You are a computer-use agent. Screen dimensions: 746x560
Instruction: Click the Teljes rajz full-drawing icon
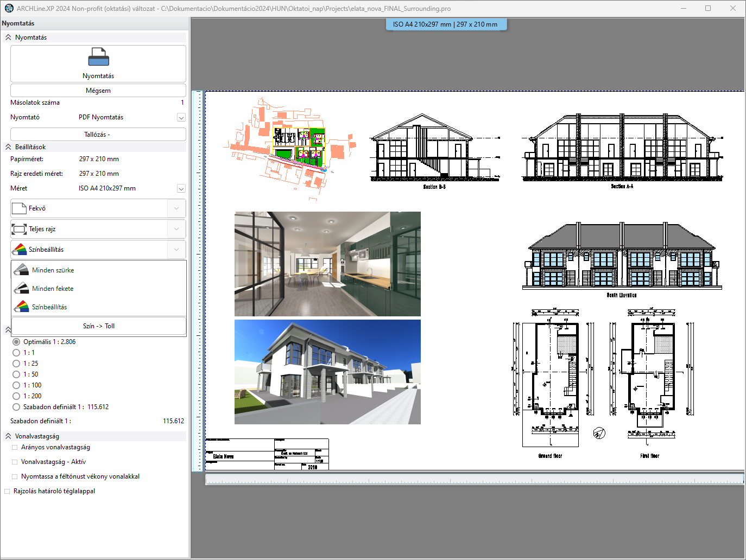click(x=19, y=229)
